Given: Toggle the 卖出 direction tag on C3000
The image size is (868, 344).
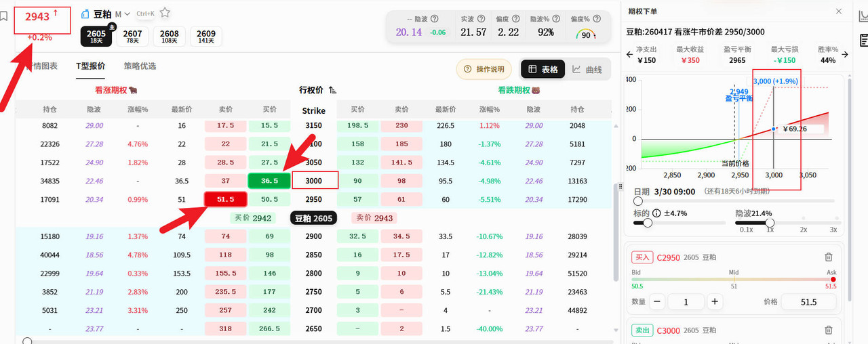Looking at the screenshot, I should [642, 330].
